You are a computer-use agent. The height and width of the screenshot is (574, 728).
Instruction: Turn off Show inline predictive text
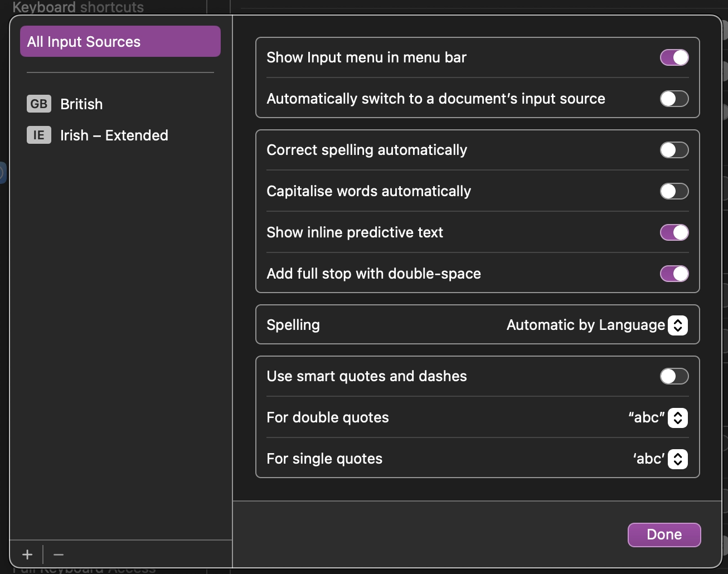coord(674,232)
